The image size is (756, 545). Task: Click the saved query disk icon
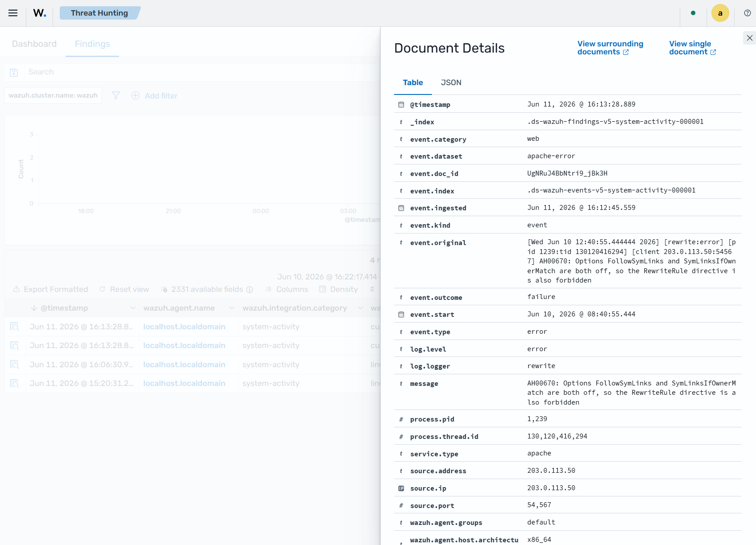14,72
